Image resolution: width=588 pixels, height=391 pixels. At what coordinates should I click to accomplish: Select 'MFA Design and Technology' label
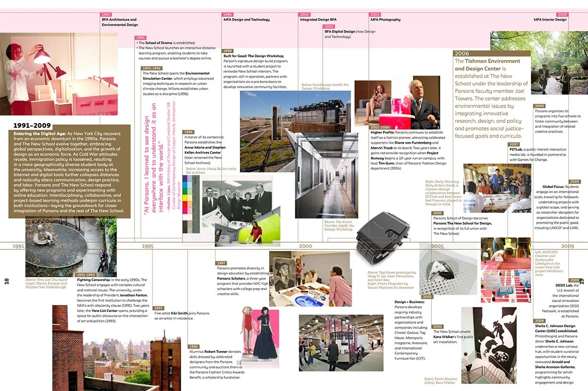(x=246, y=20)
